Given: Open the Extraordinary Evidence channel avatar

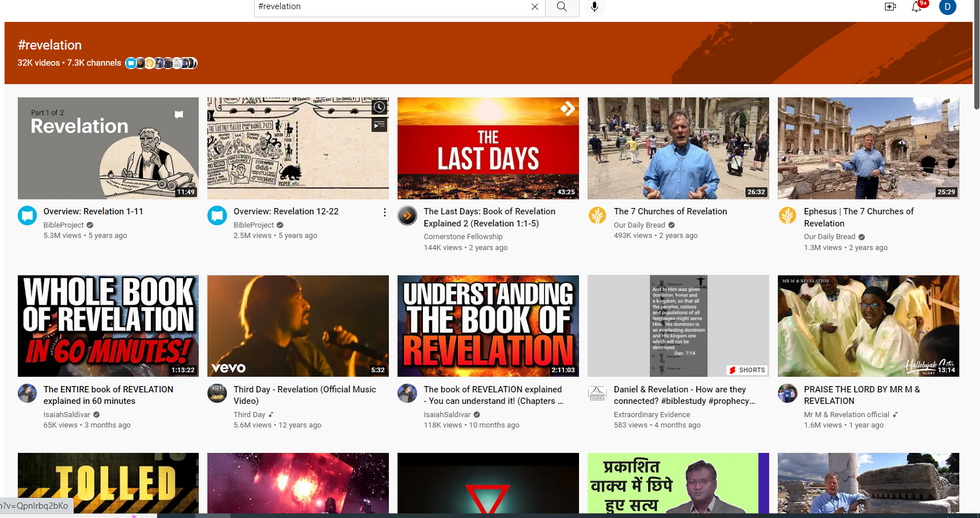Looking at the screenshot, I should click(597, 394).
